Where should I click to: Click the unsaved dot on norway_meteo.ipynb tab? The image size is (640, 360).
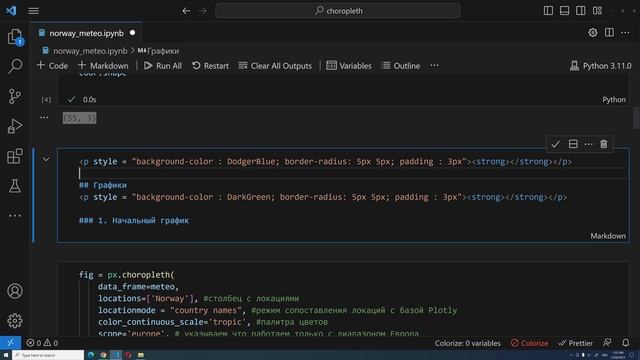coord(132,33)
